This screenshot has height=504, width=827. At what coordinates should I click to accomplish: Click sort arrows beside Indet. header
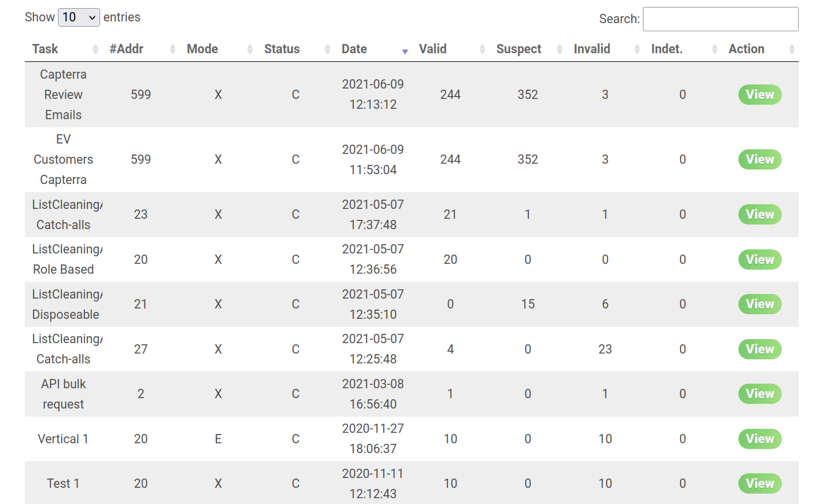pyautogui.click(x=715, y=50)
